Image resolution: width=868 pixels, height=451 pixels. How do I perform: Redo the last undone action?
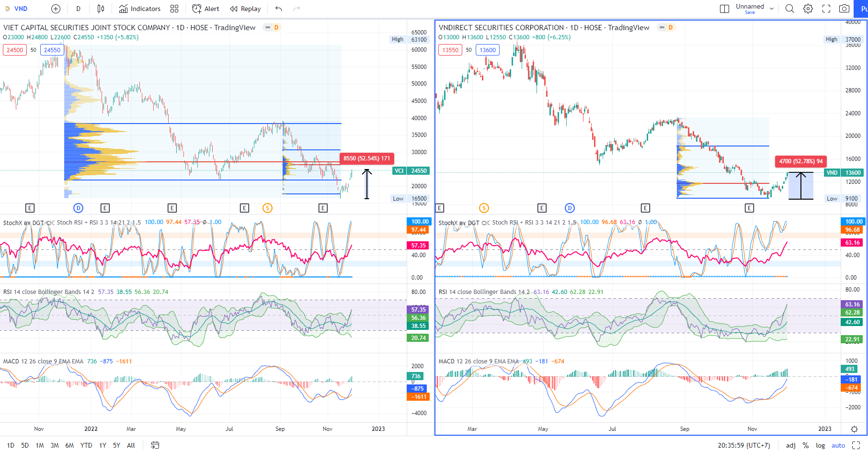coord(297,9)
